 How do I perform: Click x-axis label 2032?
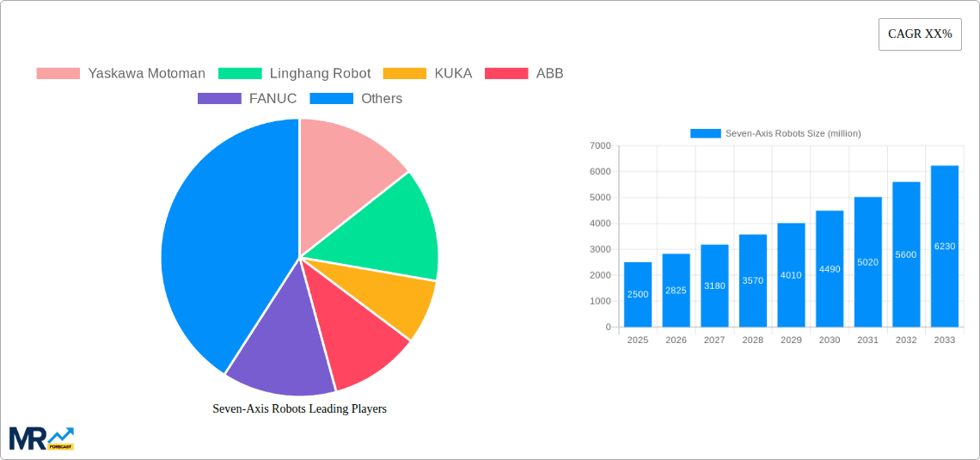pyautogui.click(x=906, y=340)
